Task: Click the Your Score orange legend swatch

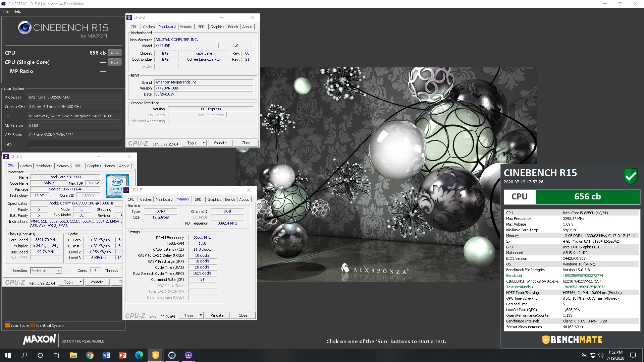Action: pos(7,325)
